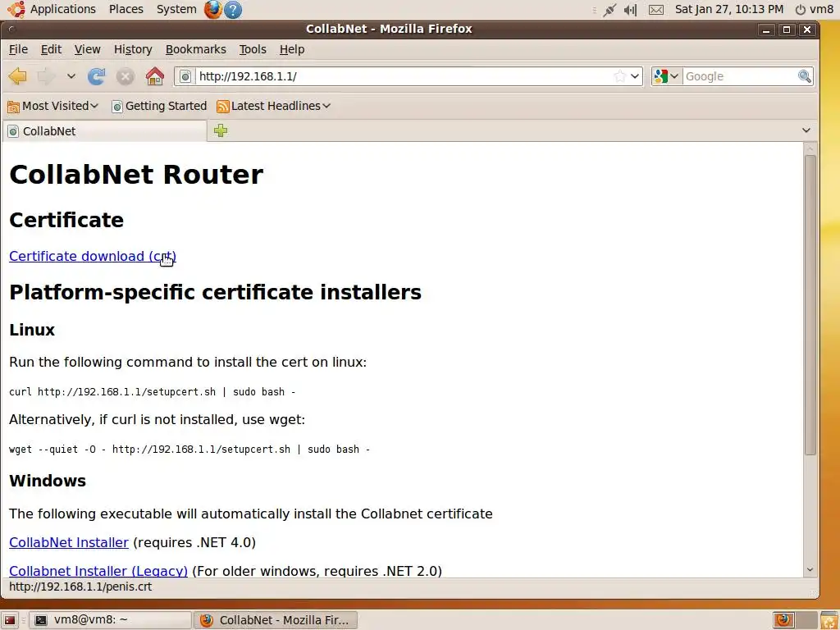The width and height of the screenshot is (840, 630).
Task: Open the Edit menu
Action: [51, 49]
